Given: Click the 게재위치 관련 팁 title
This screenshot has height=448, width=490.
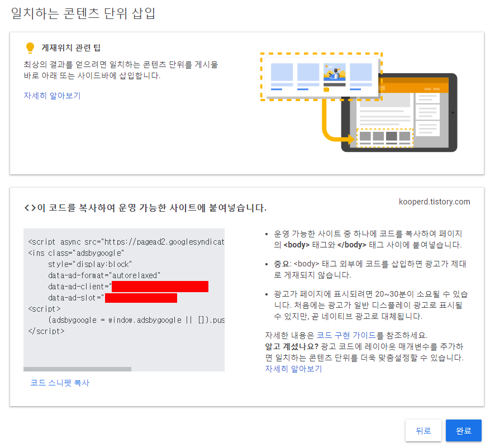Looking at the screenshot, I should click(x=71, y=48).
